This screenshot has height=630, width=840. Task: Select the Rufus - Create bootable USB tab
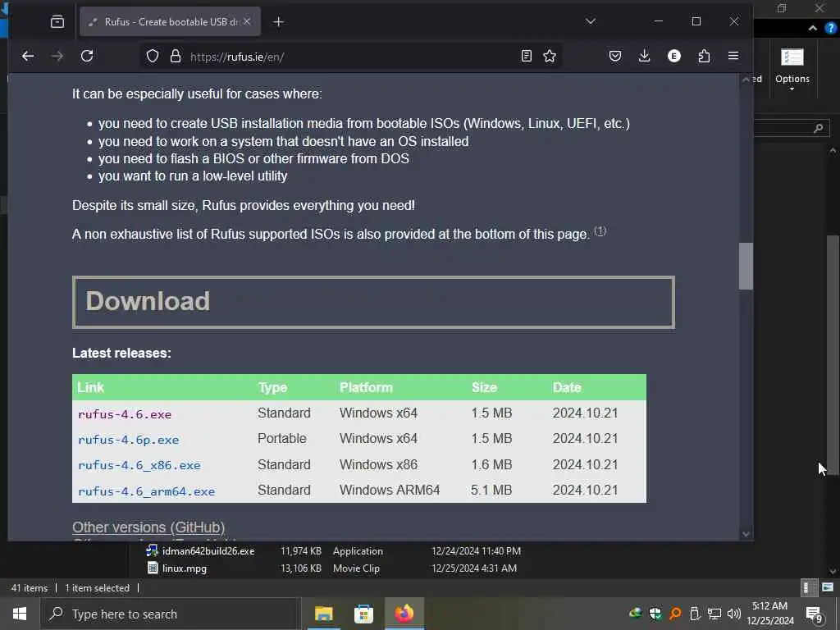pyautogui.click(x=170, y=21)
